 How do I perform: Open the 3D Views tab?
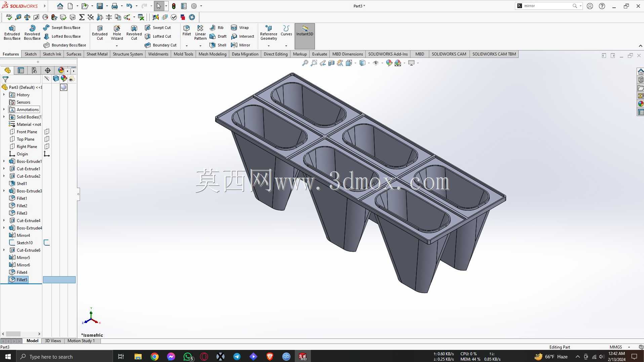[53, 341]
